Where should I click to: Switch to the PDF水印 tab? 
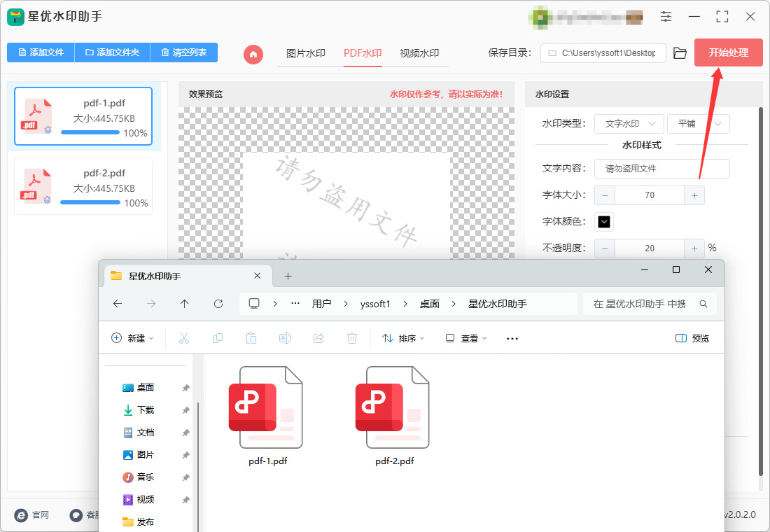pos(363,53)
